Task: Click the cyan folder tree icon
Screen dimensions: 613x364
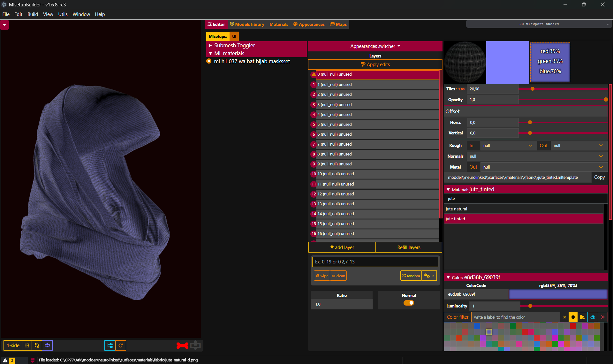Action: tap(110, 345)
